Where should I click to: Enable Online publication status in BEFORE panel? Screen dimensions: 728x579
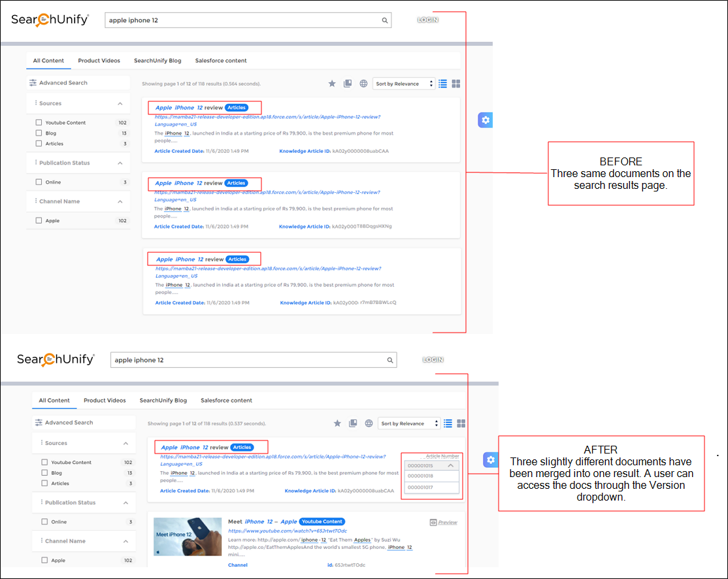click(39, 182)
